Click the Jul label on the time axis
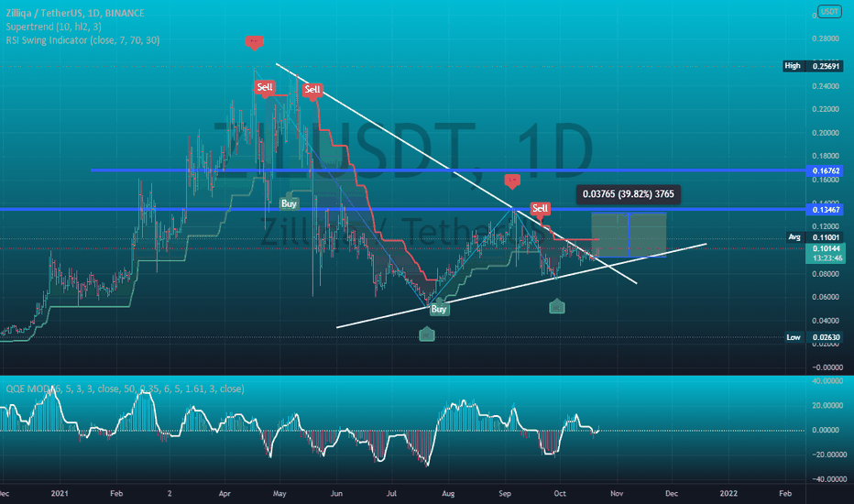854x504 pixels. coord(391,494)
